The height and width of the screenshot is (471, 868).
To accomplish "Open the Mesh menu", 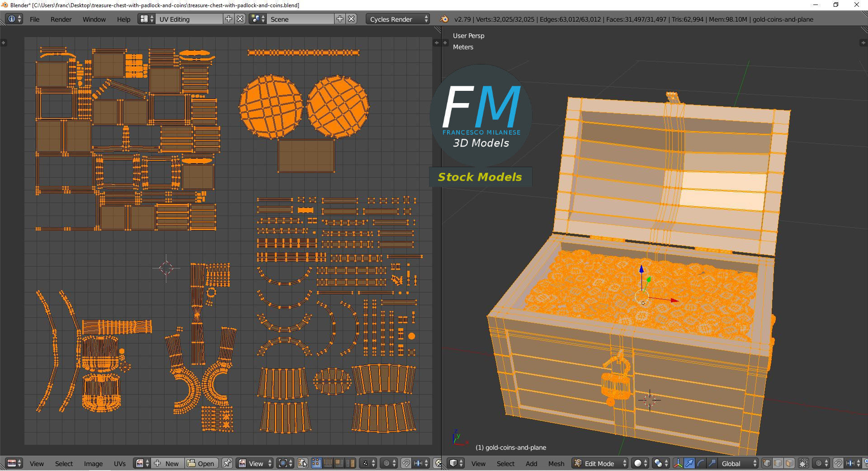I will [x=556, y=463].
